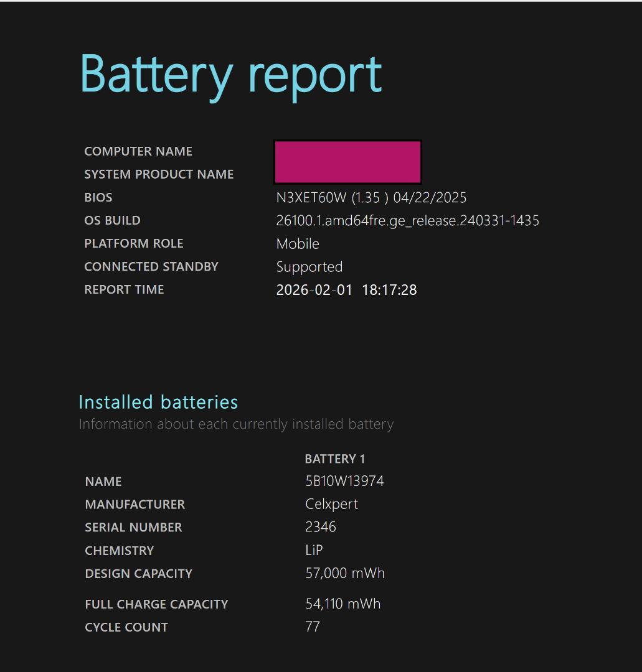The image size is (642, 672).
Task: Click the chemistry value LiP
Action: (x=314, y=551)
